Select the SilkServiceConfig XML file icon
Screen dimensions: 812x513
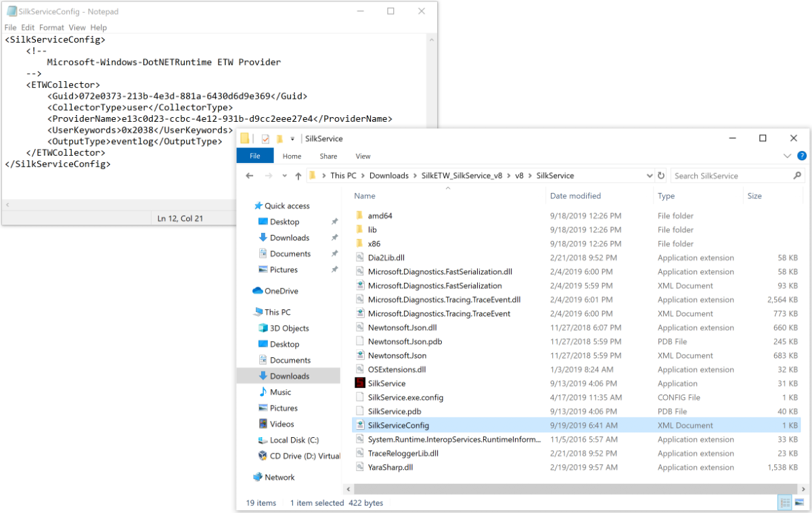pos(359,425)
